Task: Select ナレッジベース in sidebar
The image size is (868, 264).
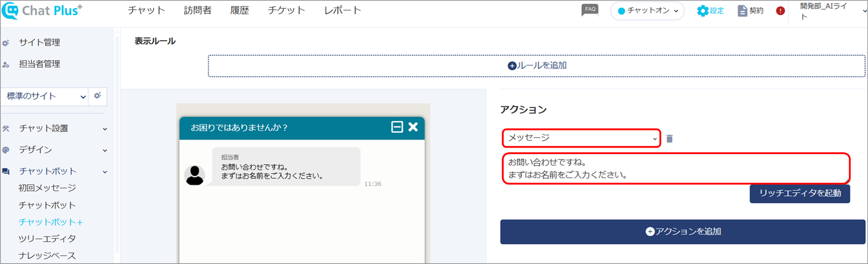Action: (x=47, y=256)
